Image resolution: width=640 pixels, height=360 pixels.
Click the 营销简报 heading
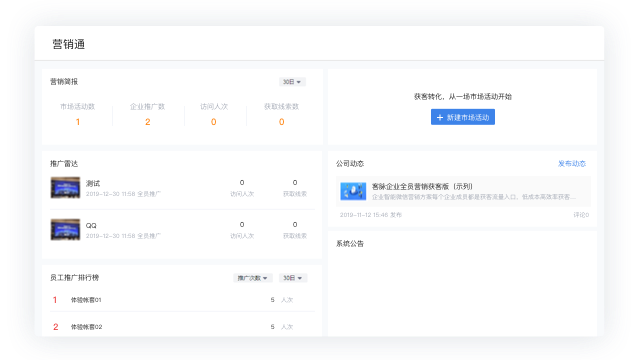64,82
